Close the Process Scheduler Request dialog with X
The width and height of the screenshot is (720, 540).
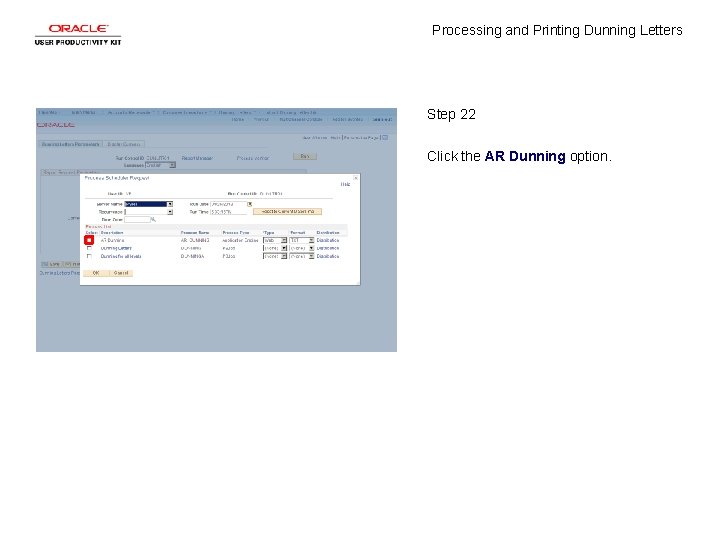coord(355,178)
